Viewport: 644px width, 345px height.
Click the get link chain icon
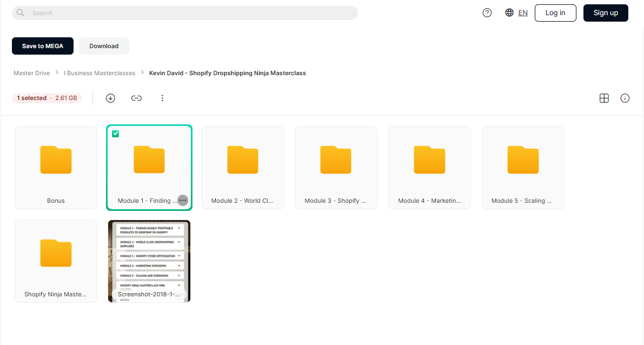click(136, 98)
